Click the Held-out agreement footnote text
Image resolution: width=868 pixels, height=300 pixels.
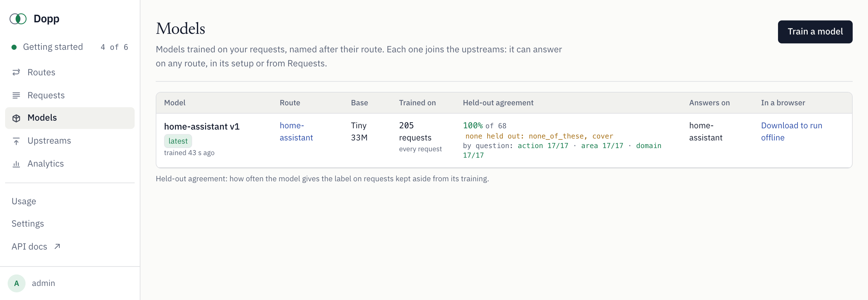pos(322,179)
